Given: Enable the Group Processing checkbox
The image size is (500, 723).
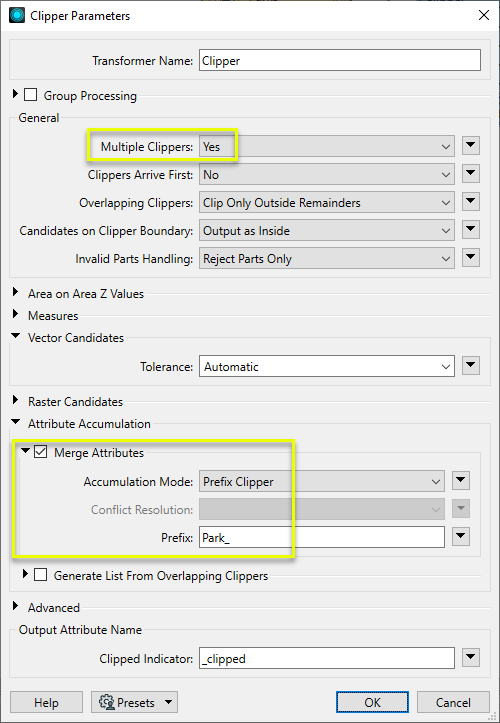Looking at the screenshot, I should 31,95.
